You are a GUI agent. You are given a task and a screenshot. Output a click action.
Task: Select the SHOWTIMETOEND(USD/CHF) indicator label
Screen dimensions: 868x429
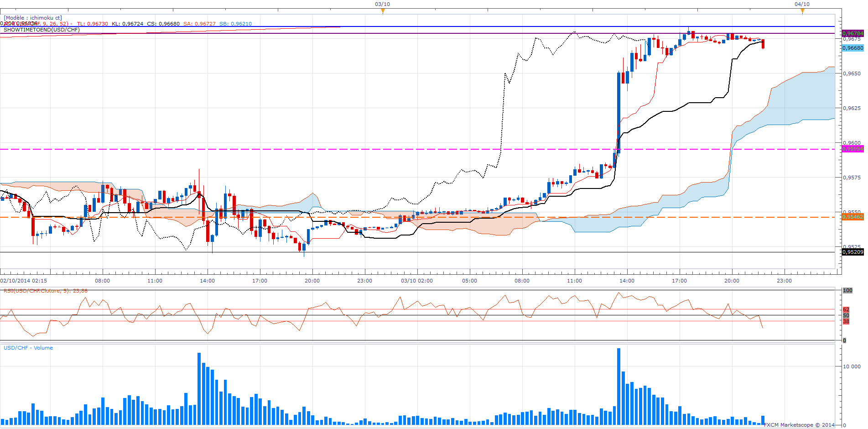coord(42,30)
